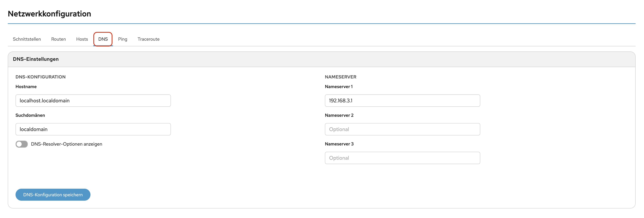
Task: Click the DNS-Resolver-Optionen anzeigen label text
Action: click(x=67, y=144)
